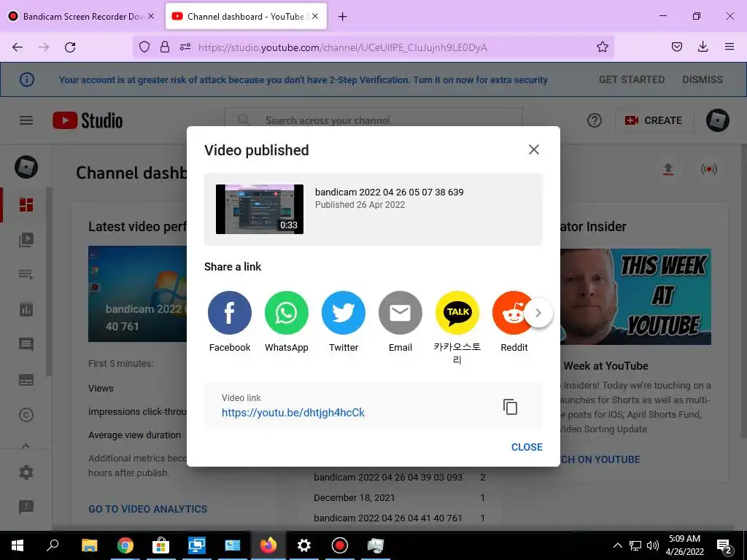Click the CREATE button
Viewport: 747px width, 560px height.
click(x=654, y=120)
